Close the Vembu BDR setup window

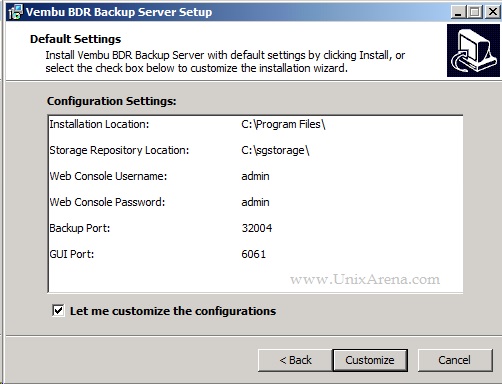[x=492, y=12]
